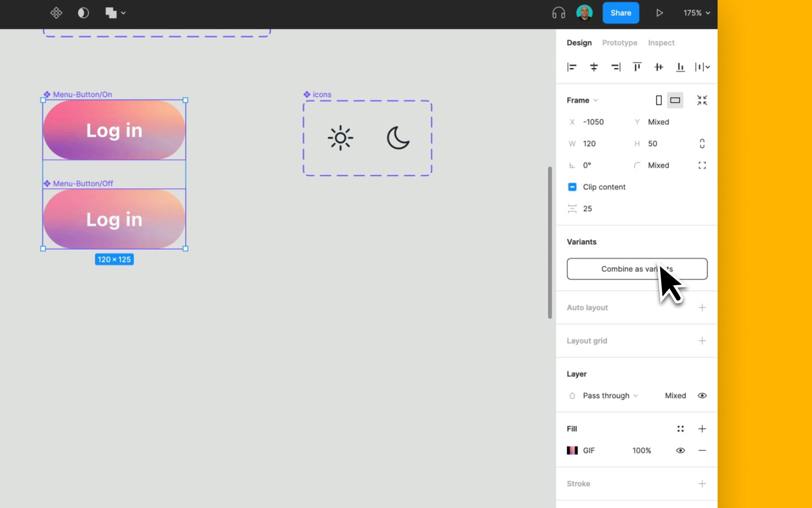Click the create component icon in toolbar
Screen dimensions: 812x508
click(x=56, y=13)
